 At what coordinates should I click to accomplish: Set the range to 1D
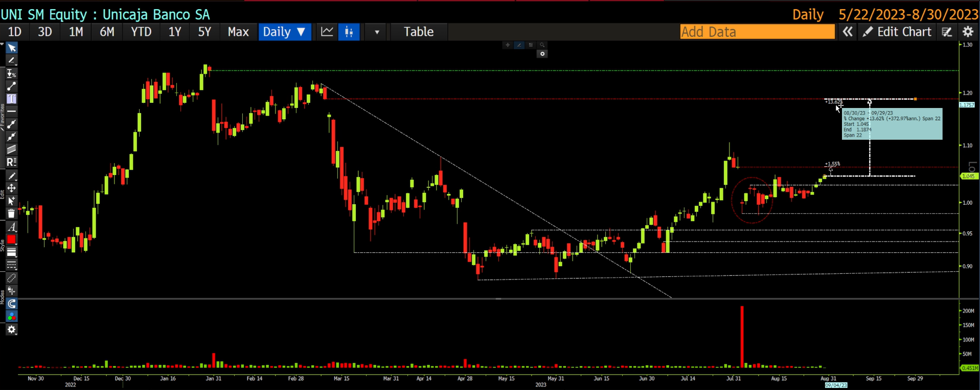coord(14,32)
